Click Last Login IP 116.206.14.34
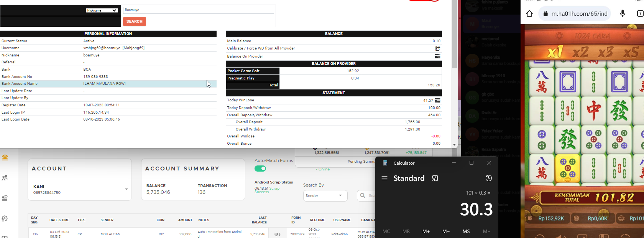Image resolution: width=644 pixels, height=238 pixels. pos(96,112)
